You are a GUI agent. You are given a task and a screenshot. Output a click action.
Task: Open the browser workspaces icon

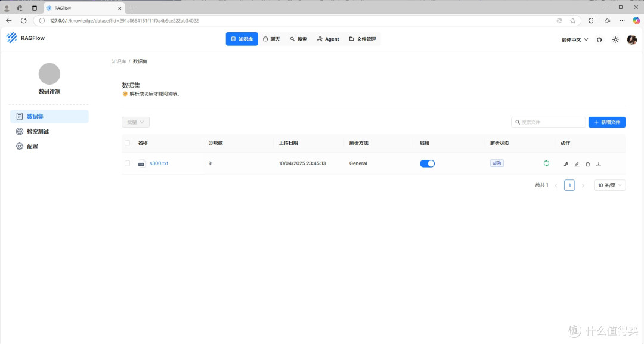click(20, 8)
